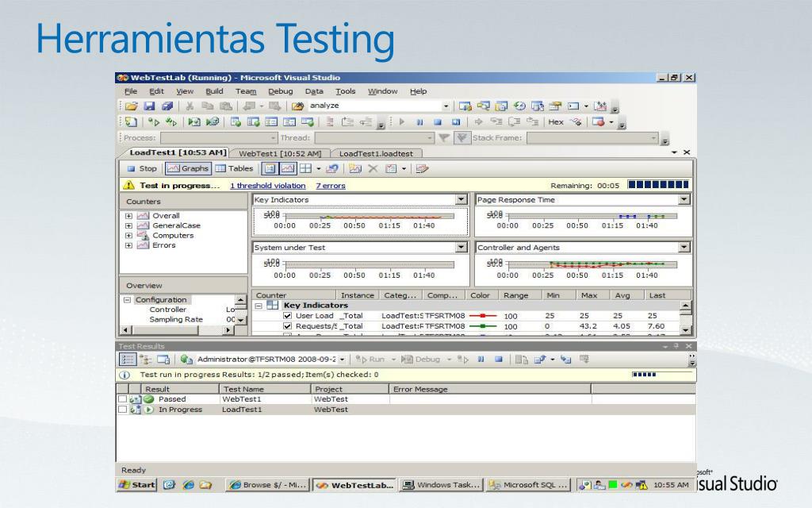Viewport: 812px width, 508px height.
Task: Collapse the Key Indicators table group
Action: (259, 306)
